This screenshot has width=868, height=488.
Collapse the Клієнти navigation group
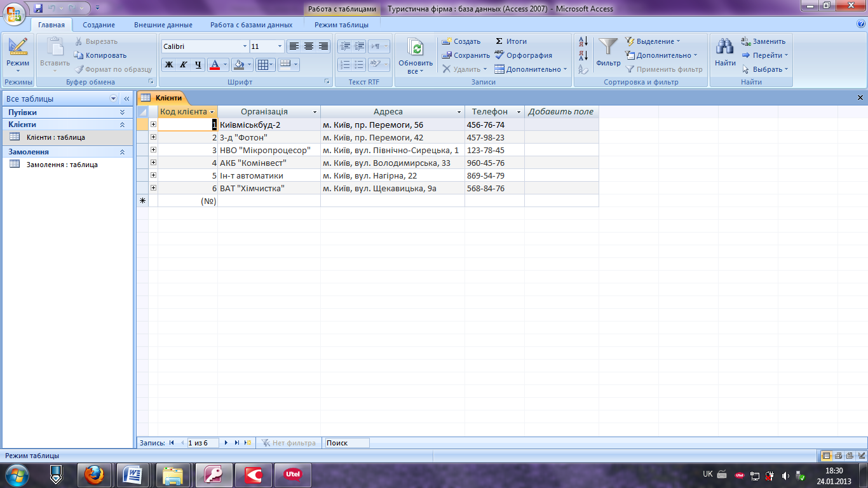coord(122,125)
